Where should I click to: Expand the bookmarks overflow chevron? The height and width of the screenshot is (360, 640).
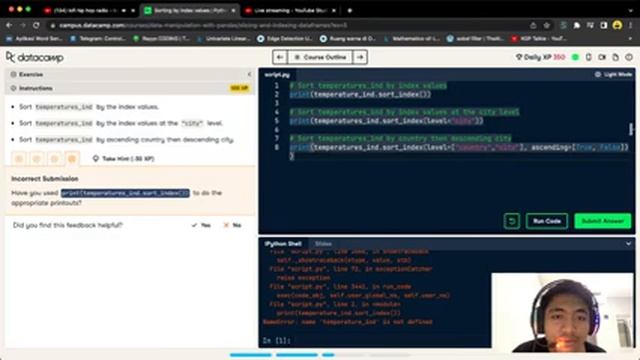(x=631, y=39)
